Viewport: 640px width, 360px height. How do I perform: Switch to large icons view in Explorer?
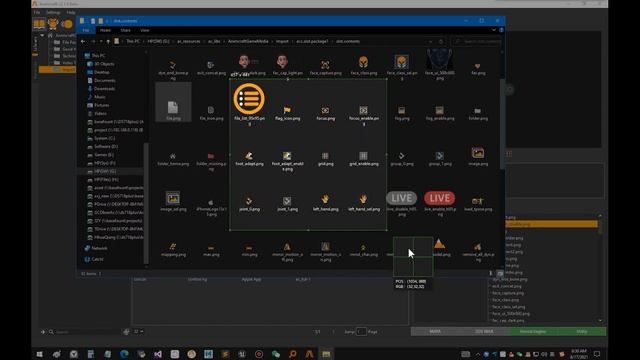click(500, 273)
